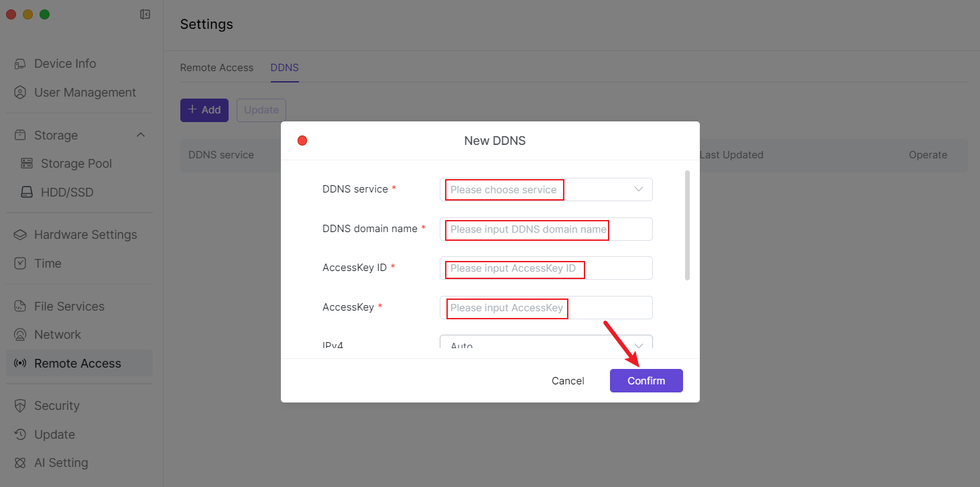Click the Security shield icon

(20, 406)
